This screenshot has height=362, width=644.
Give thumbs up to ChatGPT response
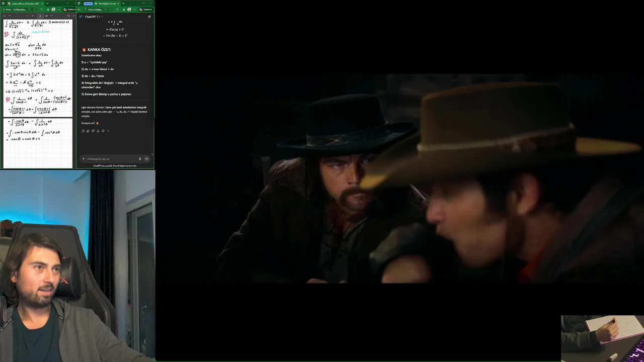88,131
